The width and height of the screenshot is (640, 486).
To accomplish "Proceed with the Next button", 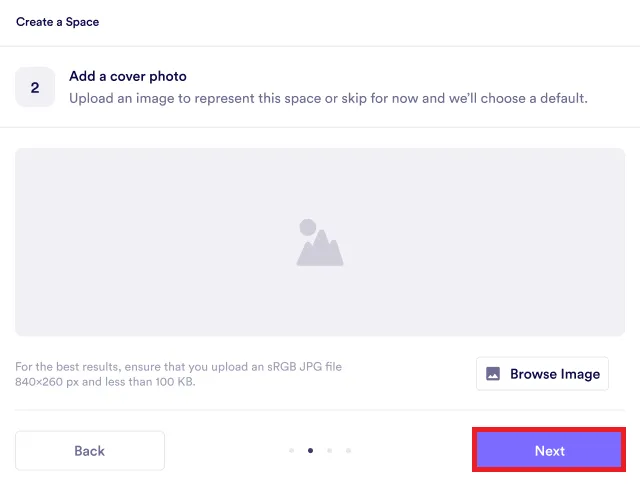I will click(x=549, y=451).
